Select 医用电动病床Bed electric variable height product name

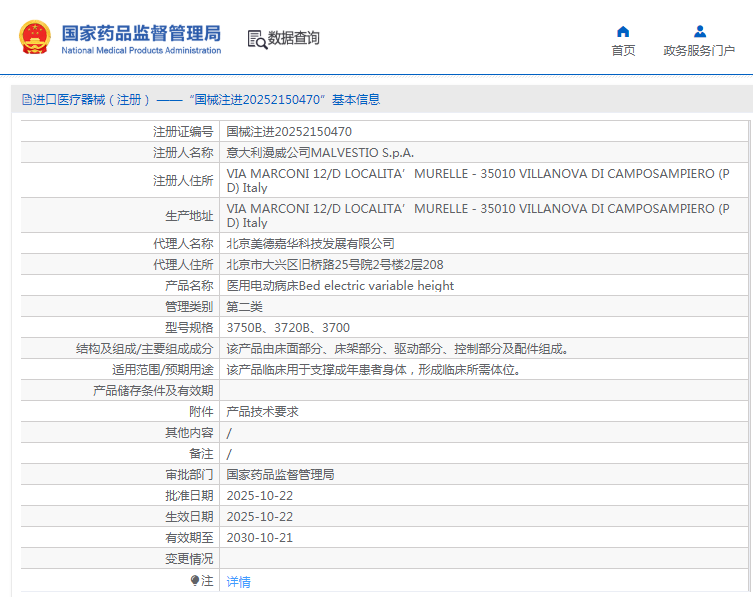340,286
